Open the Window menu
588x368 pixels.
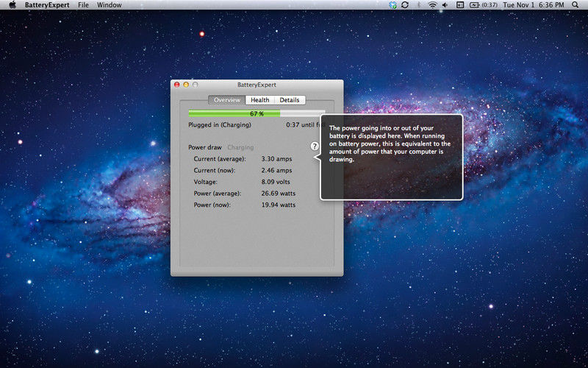point(109,5)
